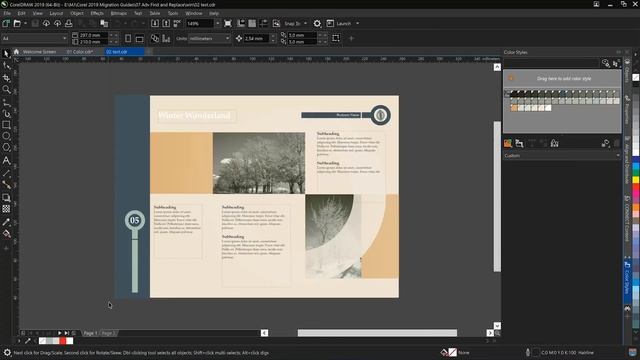Switch to the 01 Color.cdr tab
This screenshot has width=640, height=360.
(x=80, y=52)
